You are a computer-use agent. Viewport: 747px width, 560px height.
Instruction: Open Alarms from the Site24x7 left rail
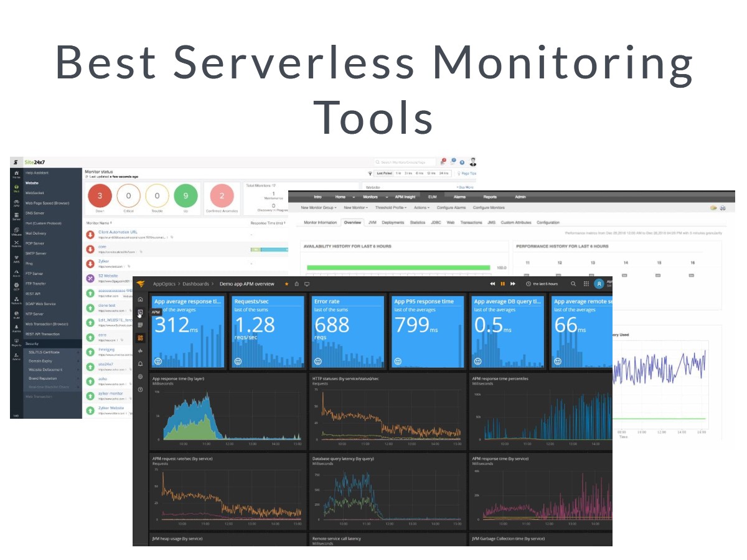[16, 327]
